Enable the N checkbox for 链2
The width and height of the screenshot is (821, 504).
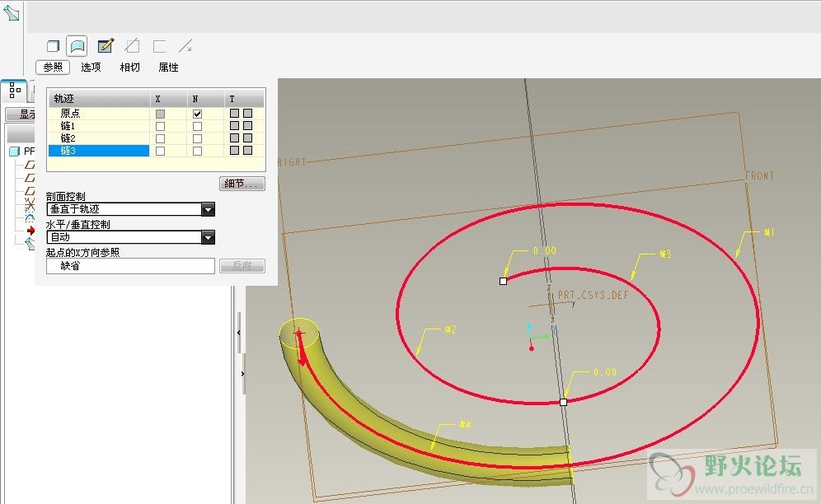click(x=197, y=138)
